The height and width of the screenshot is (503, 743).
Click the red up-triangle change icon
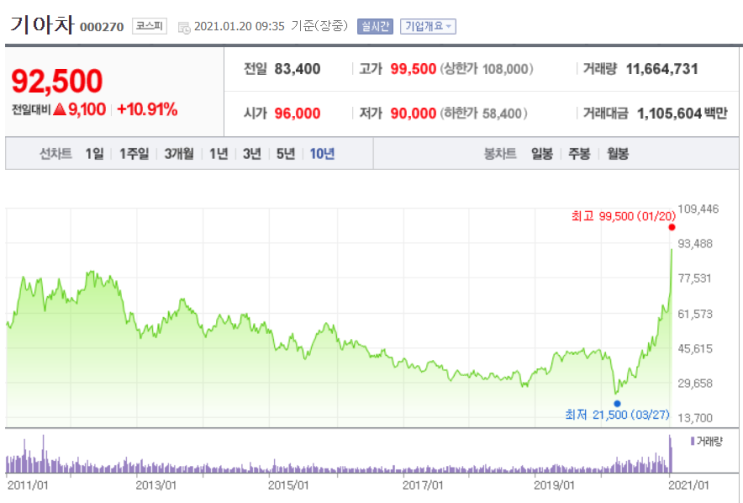[x=59, y=109]
